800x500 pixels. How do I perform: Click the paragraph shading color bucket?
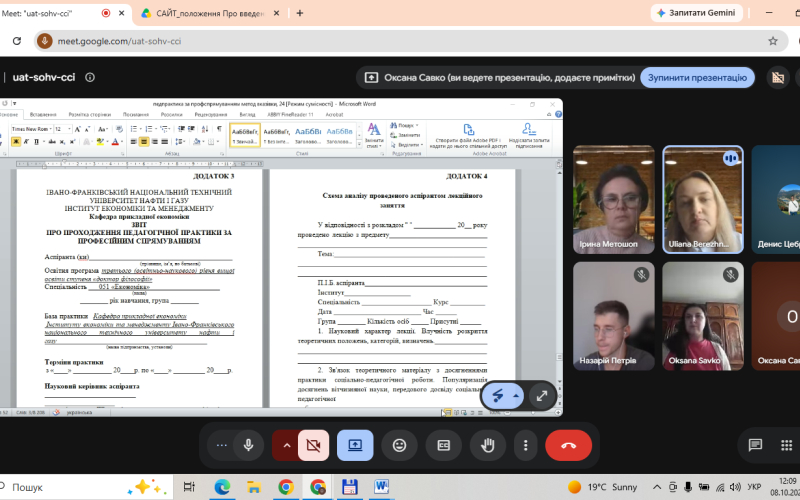[197, 141]
